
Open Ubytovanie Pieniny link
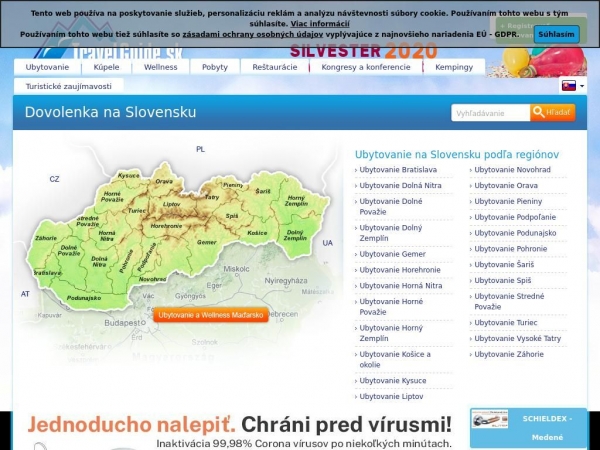pyautogui.click(x=508, y=201)
